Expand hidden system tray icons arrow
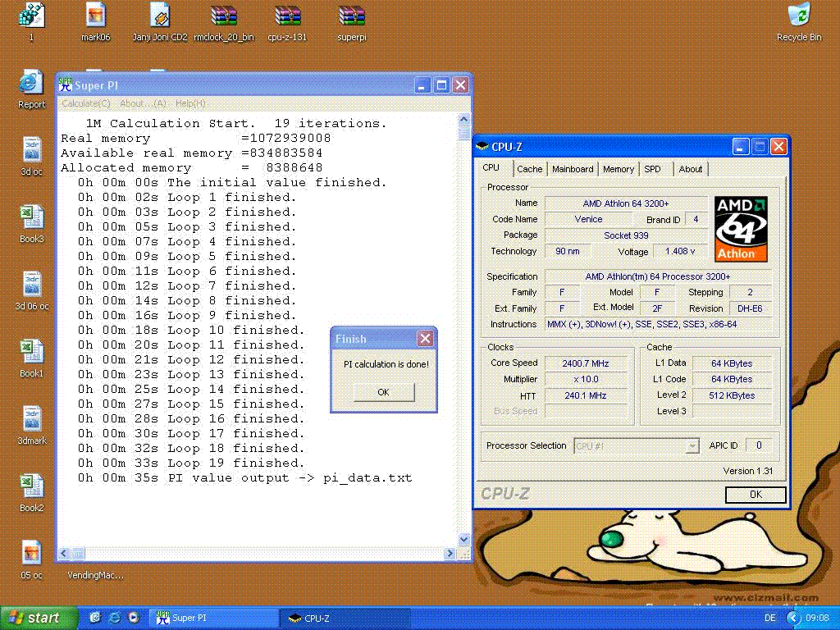Screen dimensions: 840x630 pos(793,618)
